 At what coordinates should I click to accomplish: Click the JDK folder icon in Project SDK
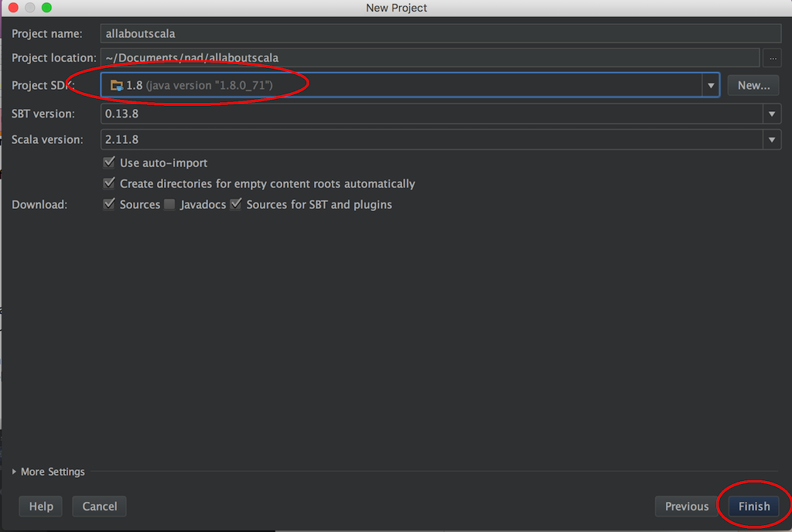(117, 85)
